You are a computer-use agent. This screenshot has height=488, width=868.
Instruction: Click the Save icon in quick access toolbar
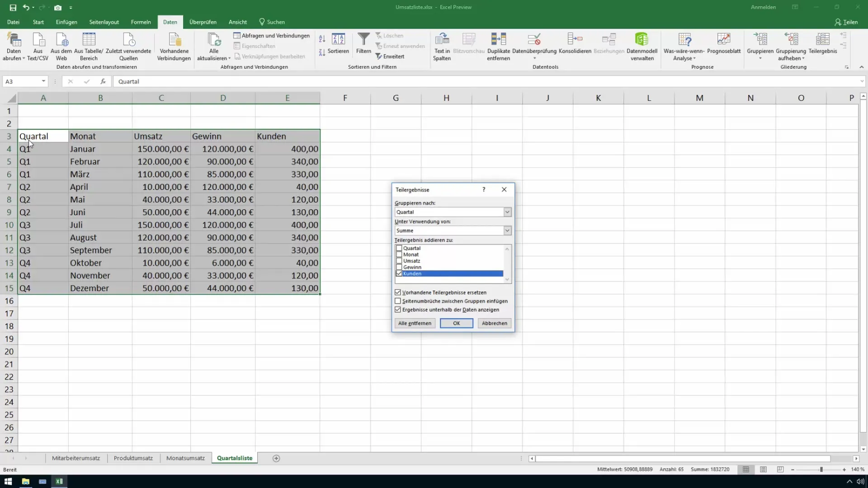click(x=13, y=8)
